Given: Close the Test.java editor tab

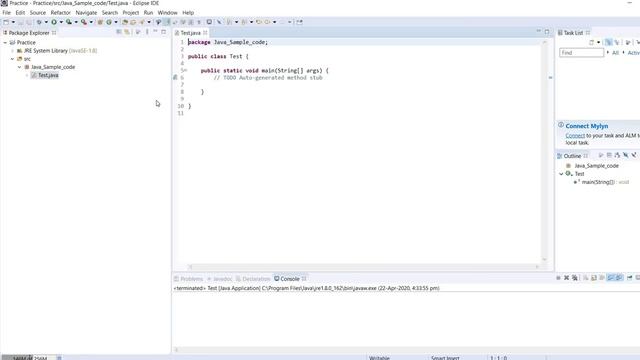Looking at the screenshot, I should (205, 33).
